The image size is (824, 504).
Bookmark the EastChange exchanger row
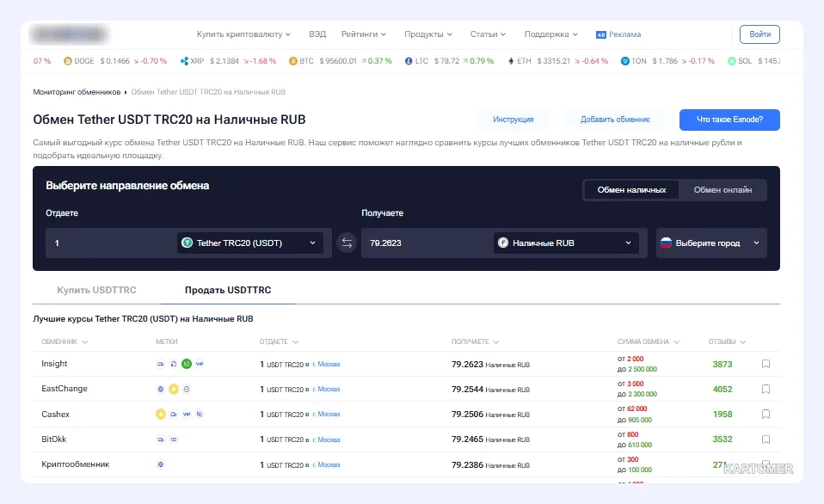point(766,390)
